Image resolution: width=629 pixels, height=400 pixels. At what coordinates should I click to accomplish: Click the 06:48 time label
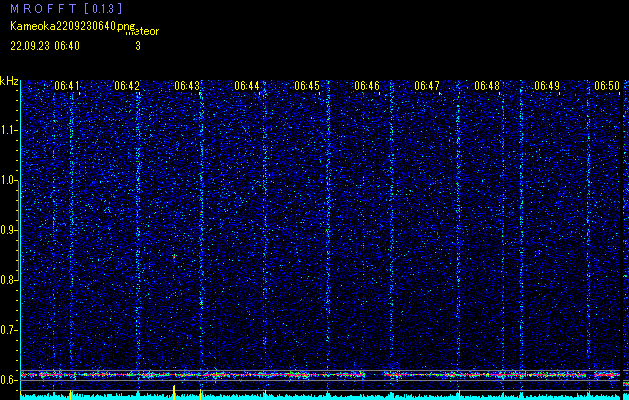click(x=487, y=86)
